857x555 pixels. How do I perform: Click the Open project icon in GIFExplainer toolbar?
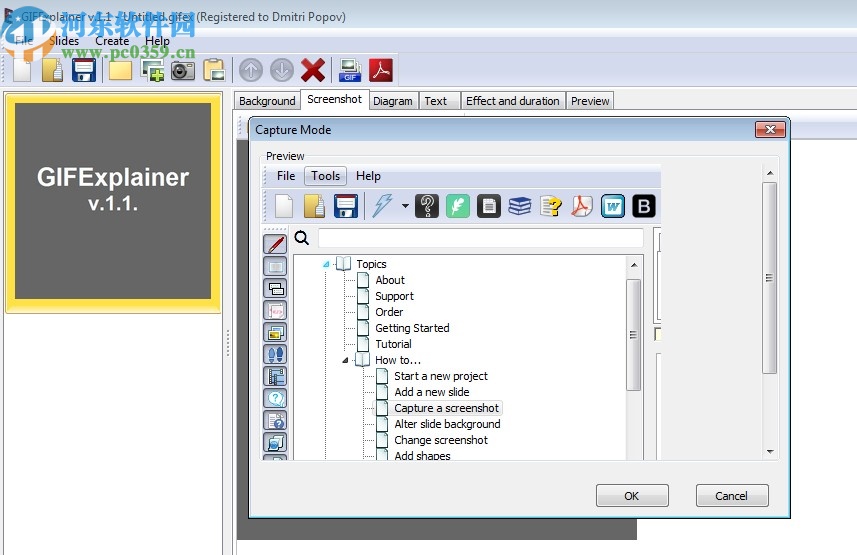52,70
